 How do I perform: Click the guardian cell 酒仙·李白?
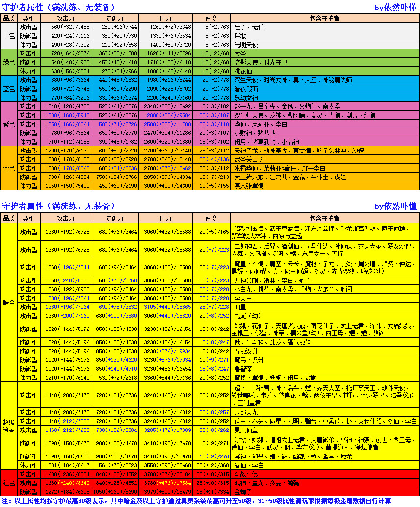tap(324, 465)
